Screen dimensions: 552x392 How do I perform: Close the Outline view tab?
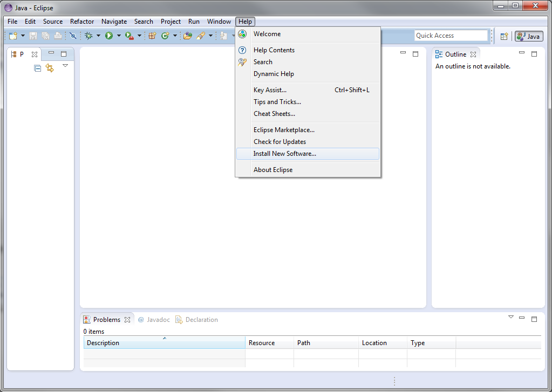[473, 54]
